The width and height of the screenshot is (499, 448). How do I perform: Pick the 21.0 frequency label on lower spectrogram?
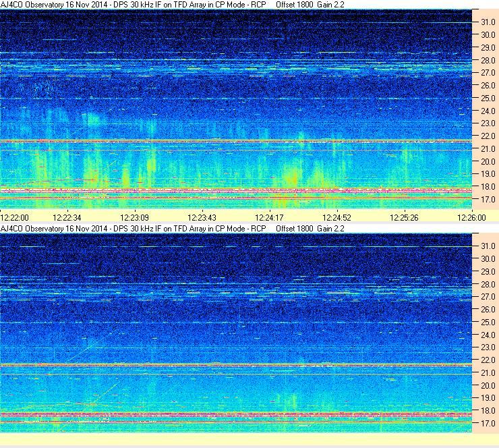tap(488, 372)
